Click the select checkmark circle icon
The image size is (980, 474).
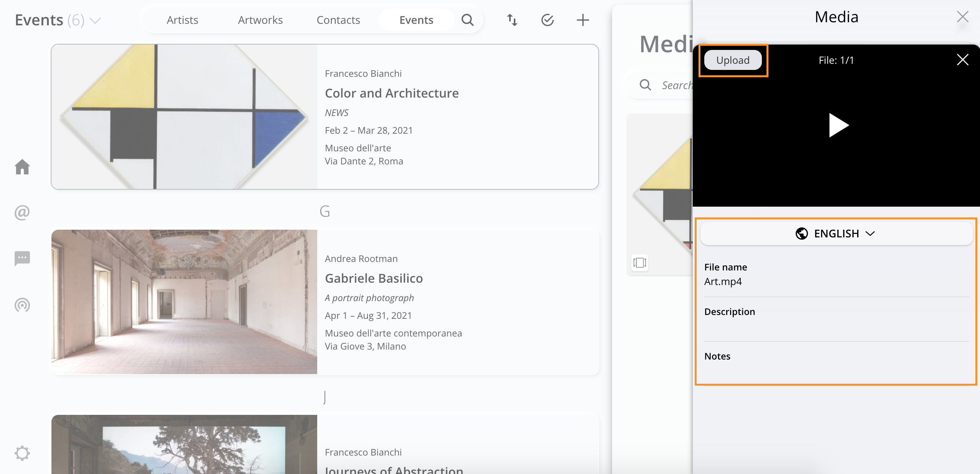pyautogui.click(x=547, y=20)
